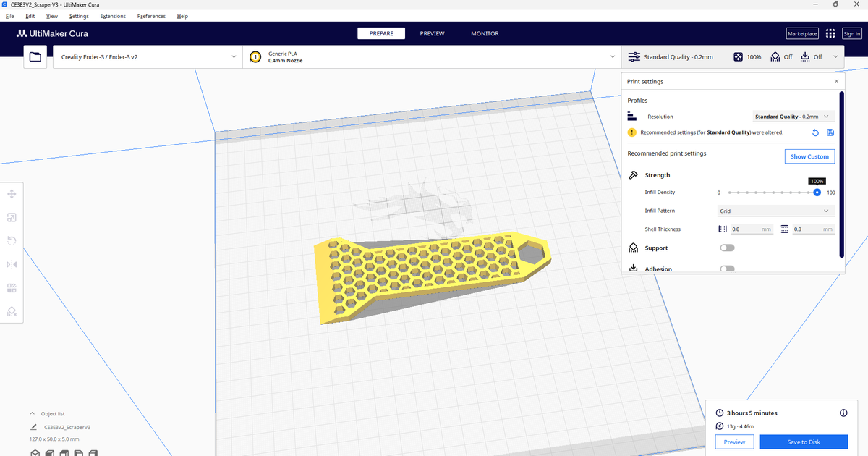Screen dimensions: 868x456
Task: Select the Move tool
Action: click(x=11, y=194)
